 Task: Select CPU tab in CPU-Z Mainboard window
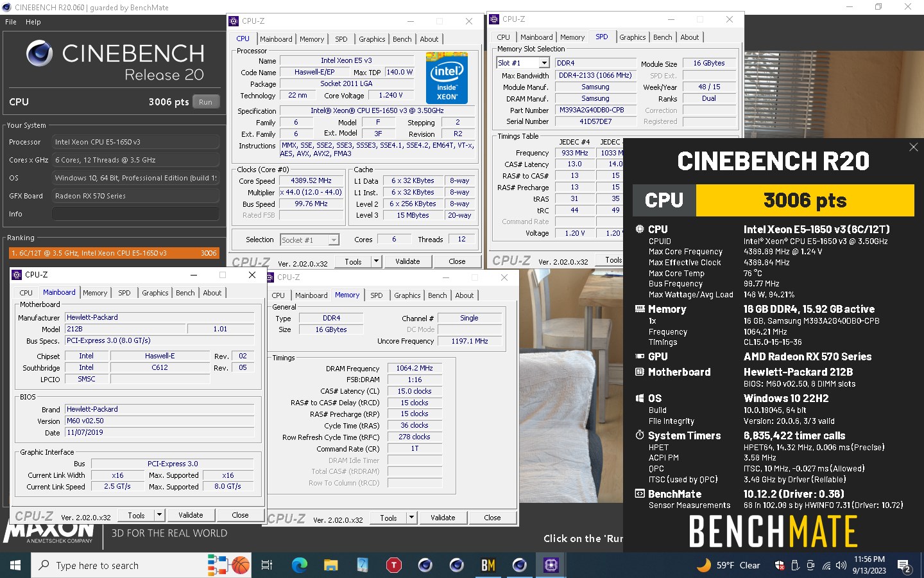click(x=26, y=293)
